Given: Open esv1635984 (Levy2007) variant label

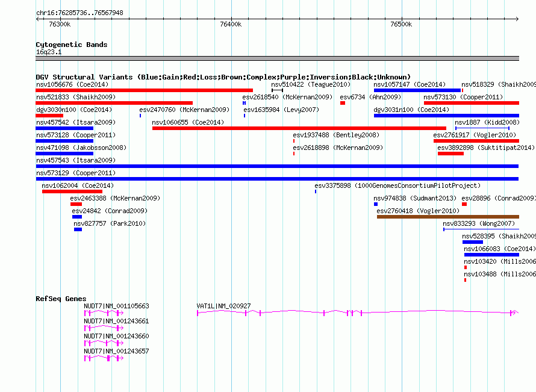Looking at the screenshot, I should click(x=281, y=110).
